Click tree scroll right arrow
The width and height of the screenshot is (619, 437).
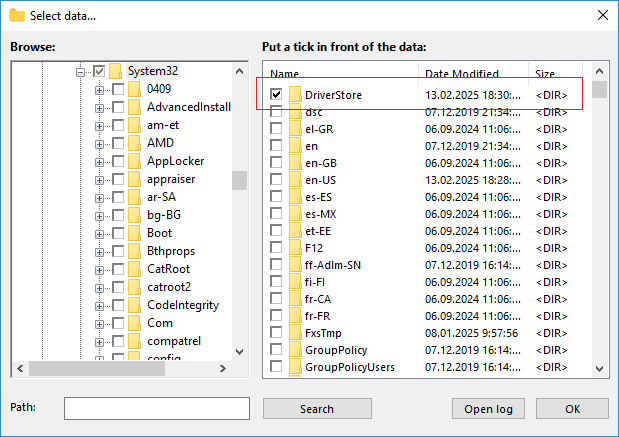click(x=223, y=368)
